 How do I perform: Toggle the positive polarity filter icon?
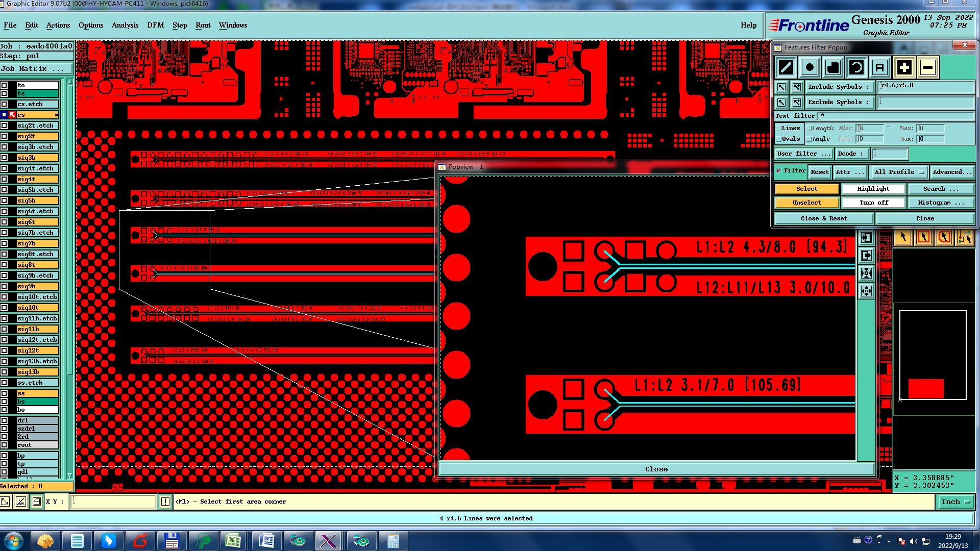click(x=904, y=67)
